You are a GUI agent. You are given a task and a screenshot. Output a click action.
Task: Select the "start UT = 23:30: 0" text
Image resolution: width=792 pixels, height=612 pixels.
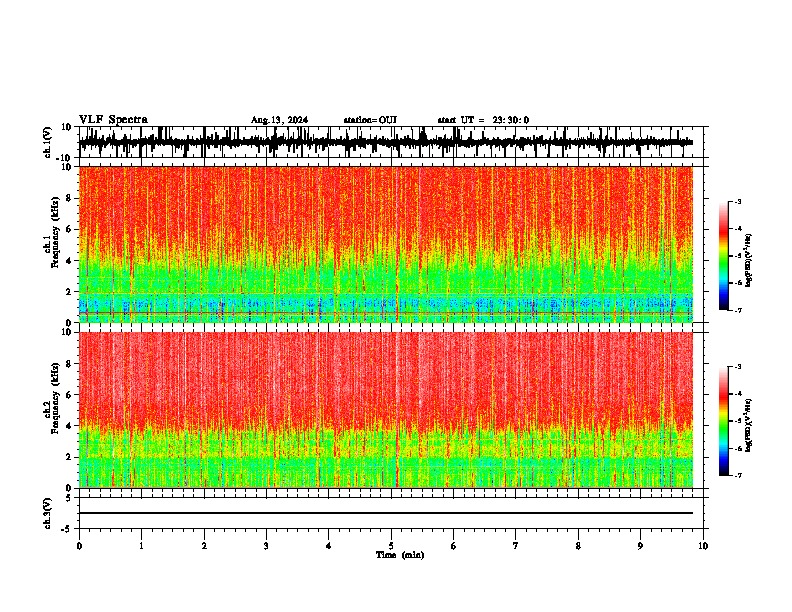pyautogui.click(x=483, y=120)
